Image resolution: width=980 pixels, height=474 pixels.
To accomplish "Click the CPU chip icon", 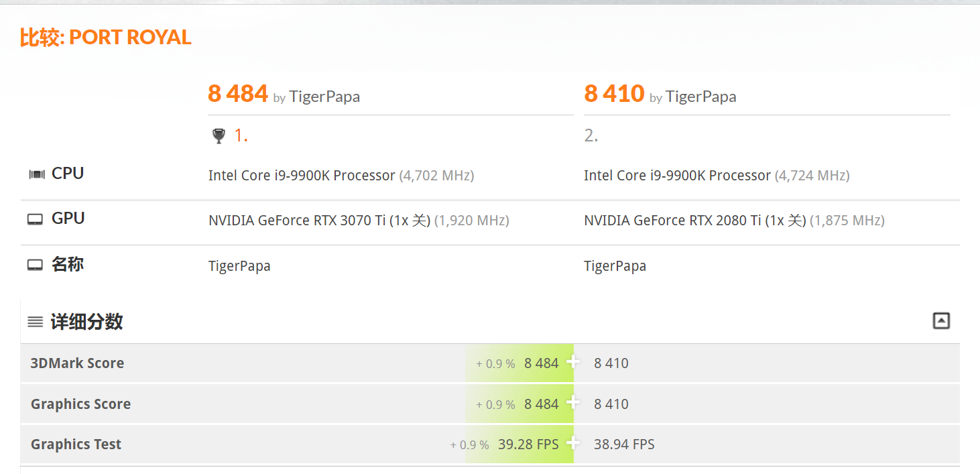I will tap(36, 174).
